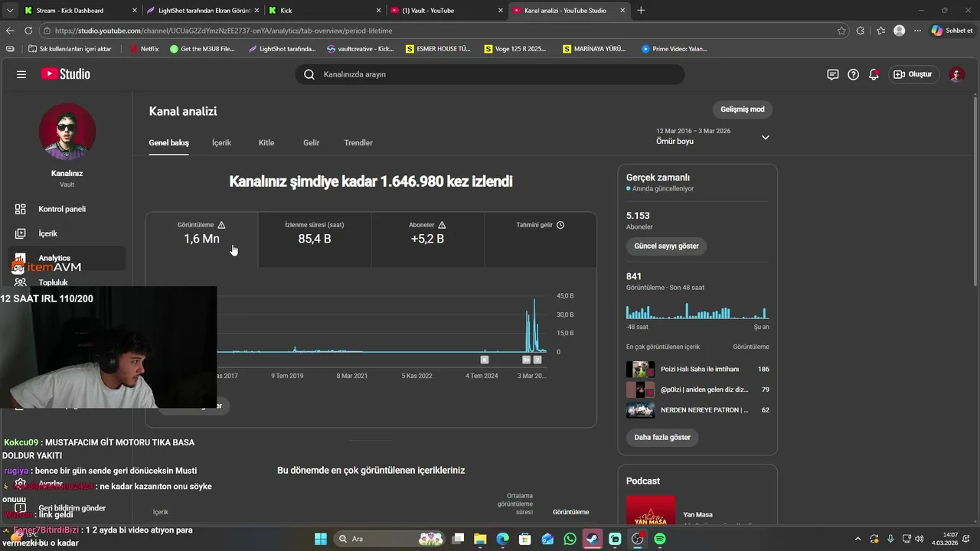This screenshot has width=980, height=551.
Task: Open the Prime Video bookmark
Action: tap(674, 49)
